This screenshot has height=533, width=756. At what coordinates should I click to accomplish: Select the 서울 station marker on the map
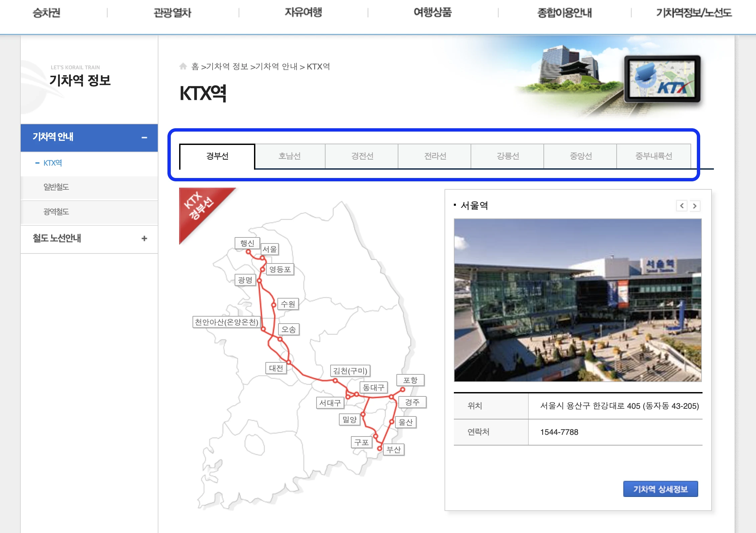269,249
